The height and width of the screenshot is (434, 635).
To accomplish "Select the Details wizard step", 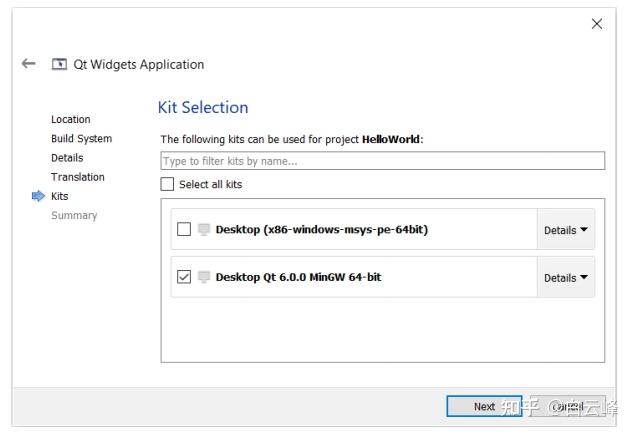I will tap(67, 158).
